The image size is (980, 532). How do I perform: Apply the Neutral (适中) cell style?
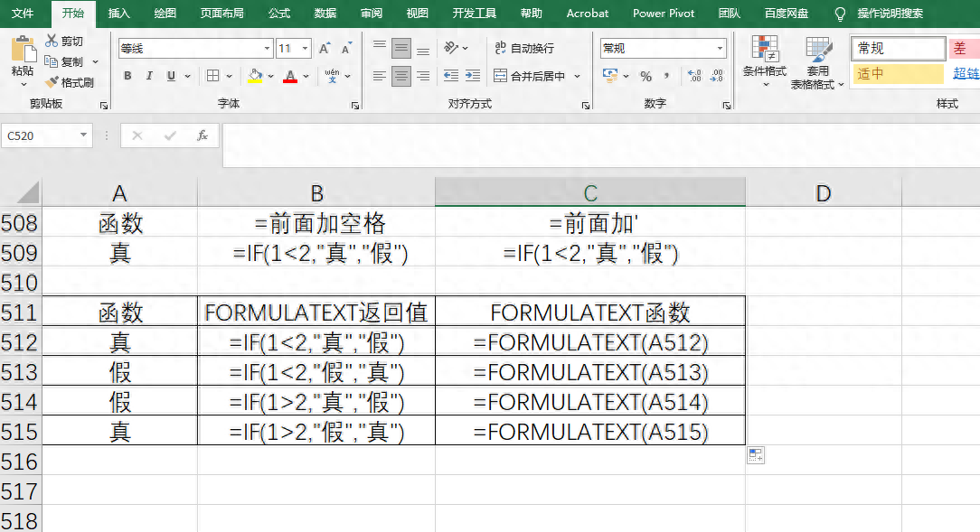(899, 74)
